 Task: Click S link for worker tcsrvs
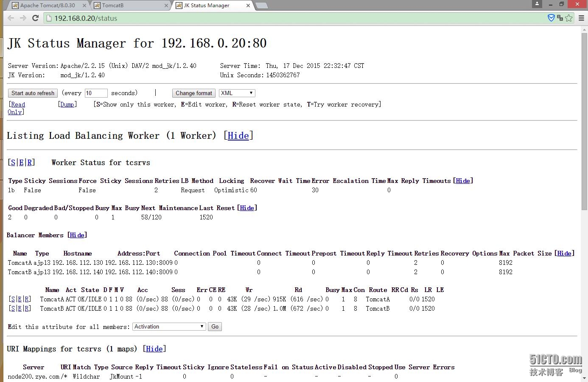coord(13,163)
